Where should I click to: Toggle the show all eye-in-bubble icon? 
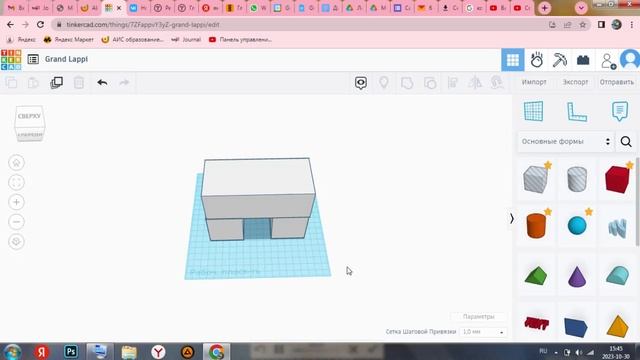pos(361,83)
